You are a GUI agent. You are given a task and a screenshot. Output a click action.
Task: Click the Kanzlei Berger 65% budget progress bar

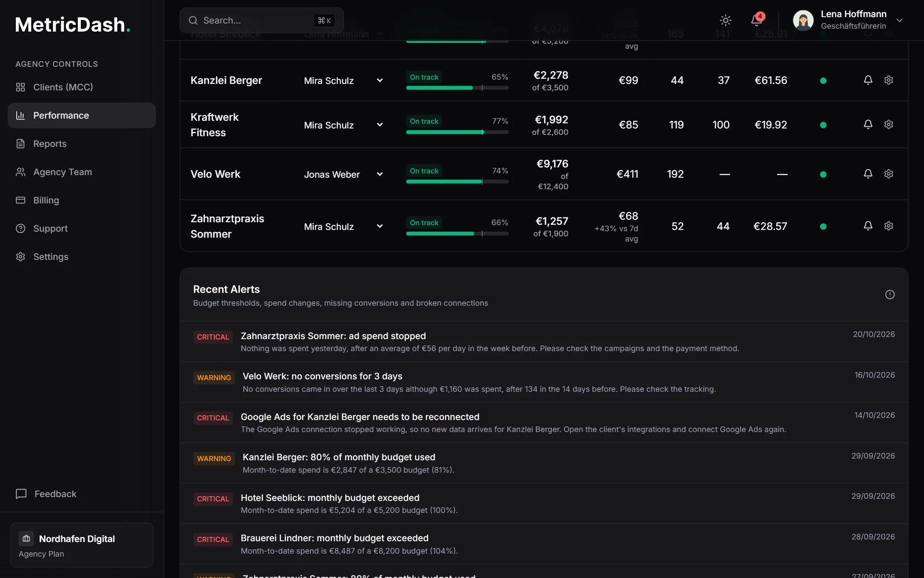(457, 88)
